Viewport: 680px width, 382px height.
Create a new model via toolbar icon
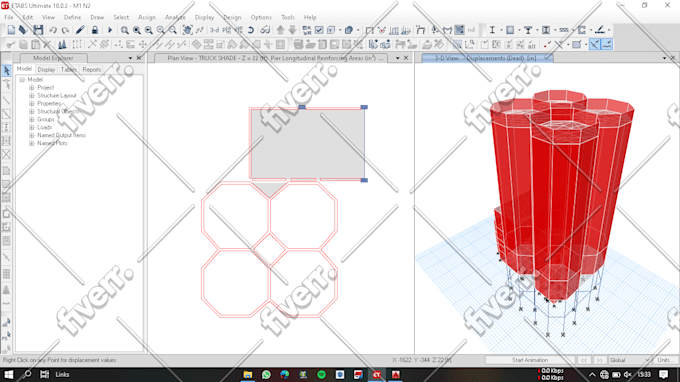11,30
